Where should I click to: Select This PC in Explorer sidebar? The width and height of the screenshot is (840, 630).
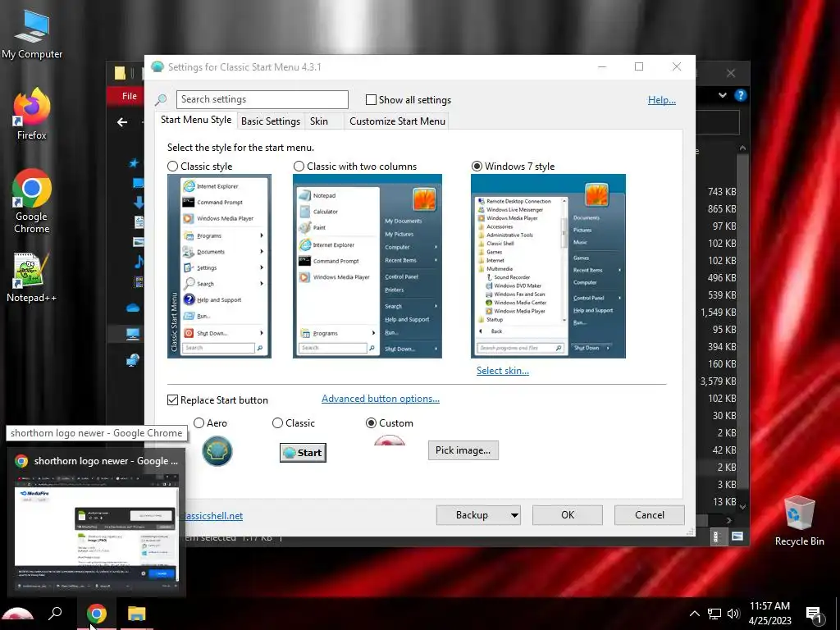[x=133, y=335]
